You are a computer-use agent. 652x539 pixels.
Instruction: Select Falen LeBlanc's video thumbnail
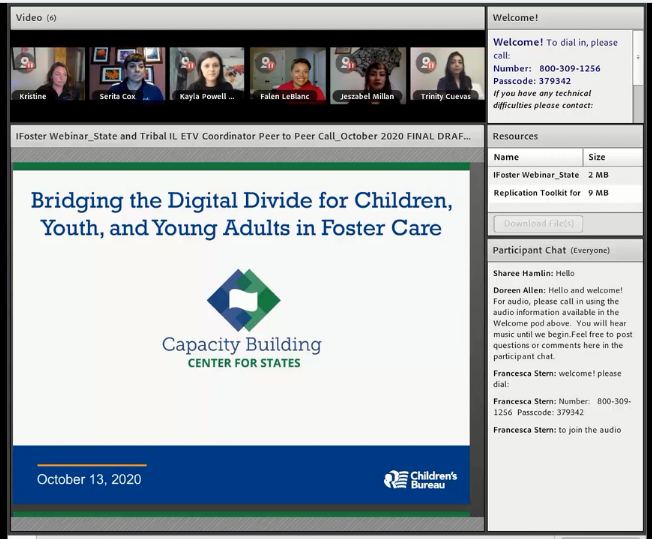pyautogui.click(x=287, y=74)
